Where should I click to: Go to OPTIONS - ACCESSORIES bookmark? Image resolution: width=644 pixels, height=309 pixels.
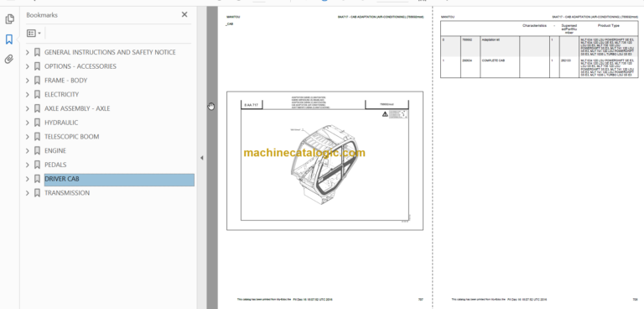click(x=80, y=66)
